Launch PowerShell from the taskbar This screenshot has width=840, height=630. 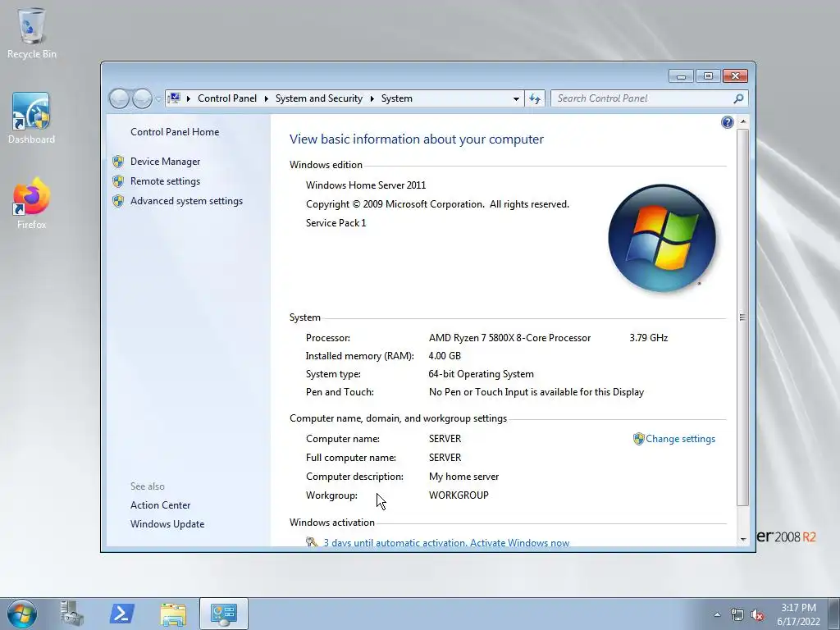pyautogui.click(x=121, y=614)
